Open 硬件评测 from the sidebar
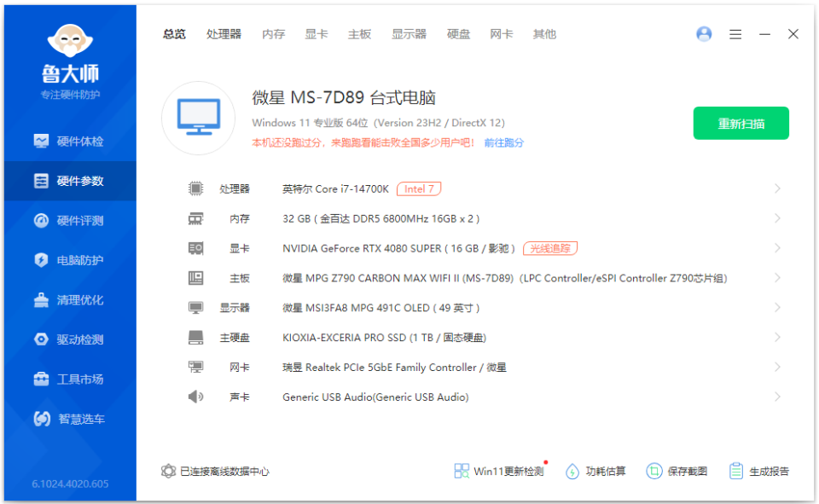 pyautogui.click(x=70, y=220)
